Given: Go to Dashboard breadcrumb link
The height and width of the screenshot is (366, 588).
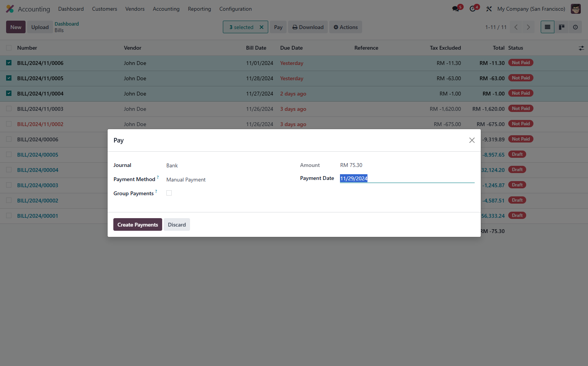Looking at the screenshot, I should coord(67,24).
